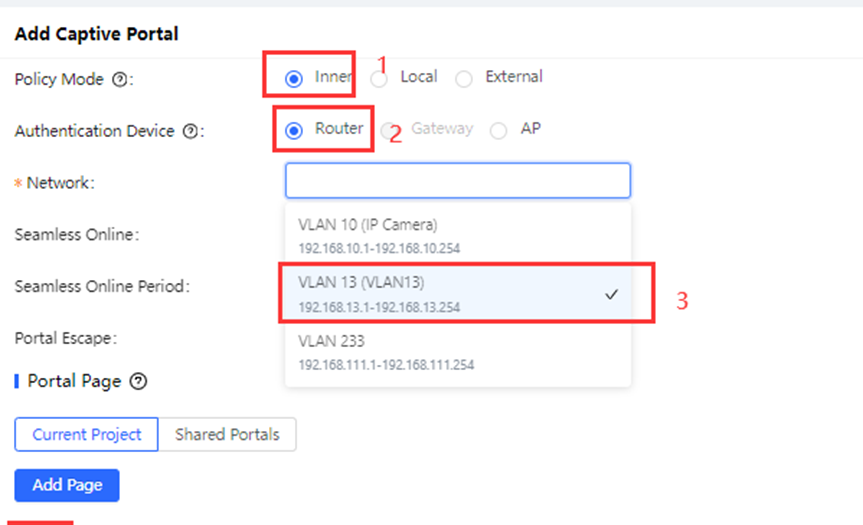Click help icon next to Policy Mode
Viewport: 863px width, 525px height.
point(120,79)
